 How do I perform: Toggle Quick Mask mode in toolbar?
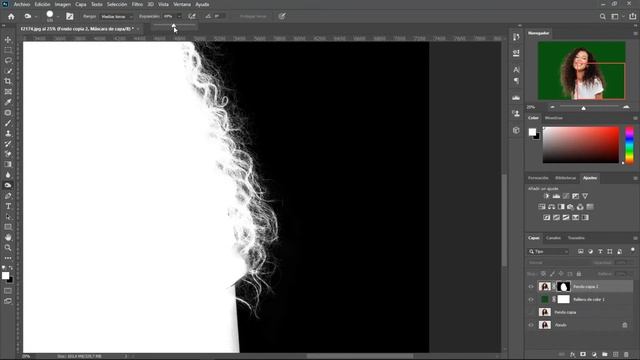[x=8, y=291]
